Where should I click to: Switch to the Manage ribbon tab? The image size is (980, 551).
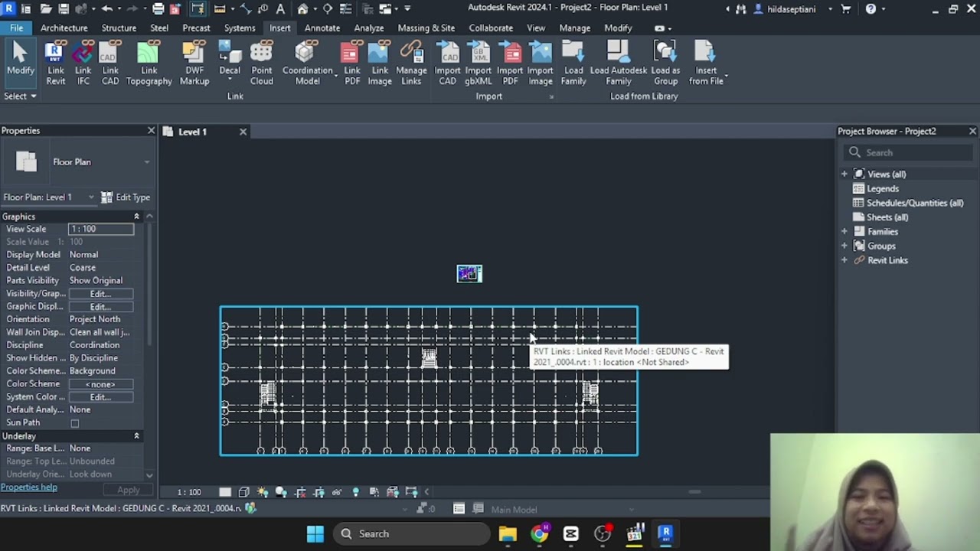pyautogui.click(x=574, y=28)
